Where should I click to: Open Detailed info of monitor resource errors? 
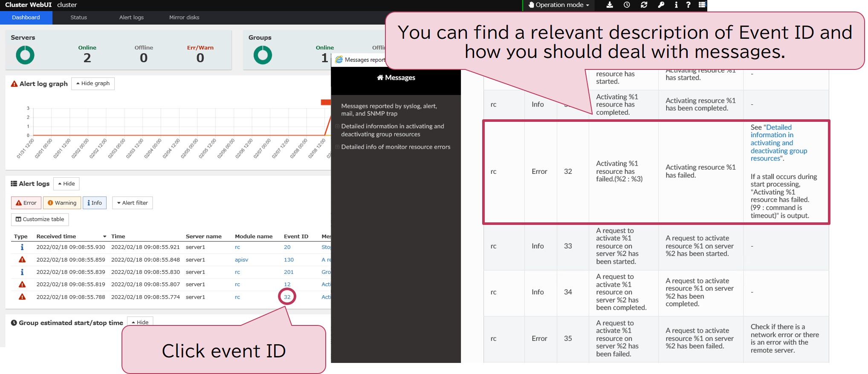point(395,147)
